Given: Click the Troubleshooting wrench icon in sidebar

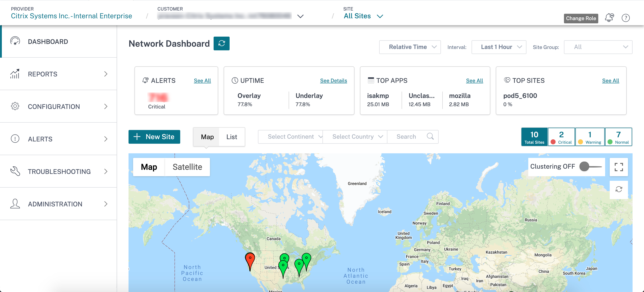Looking at the screenshot, I should [x=15, y=171].
